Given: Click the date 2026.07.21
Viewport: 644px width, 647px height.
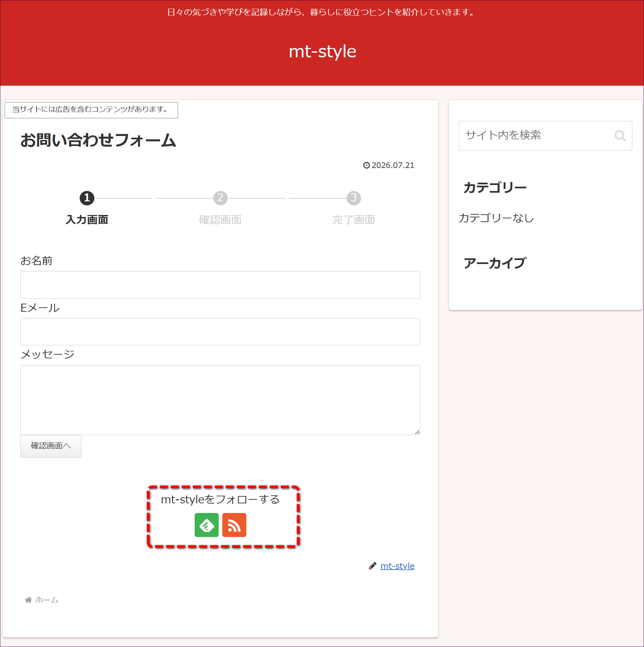Looking at the screenshot, I should 393,165.
